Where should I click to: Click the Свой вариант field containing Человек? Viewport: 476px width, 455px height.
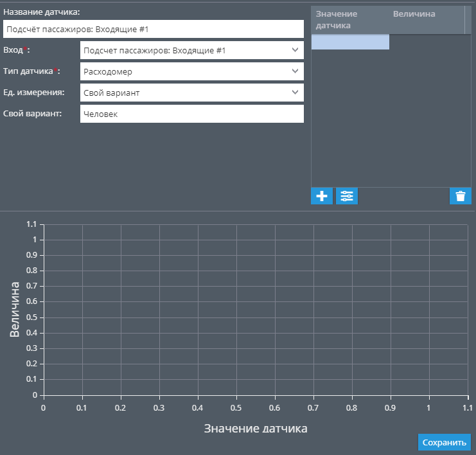point(191,114)
